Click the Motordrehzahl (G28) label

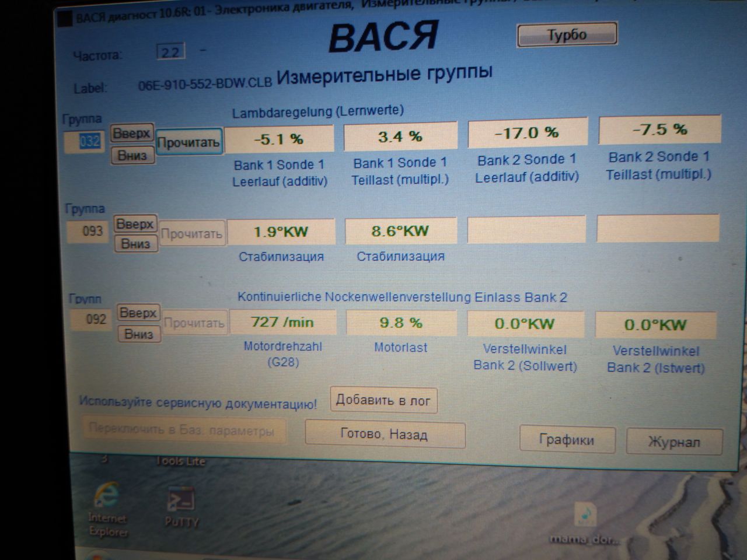283,354
